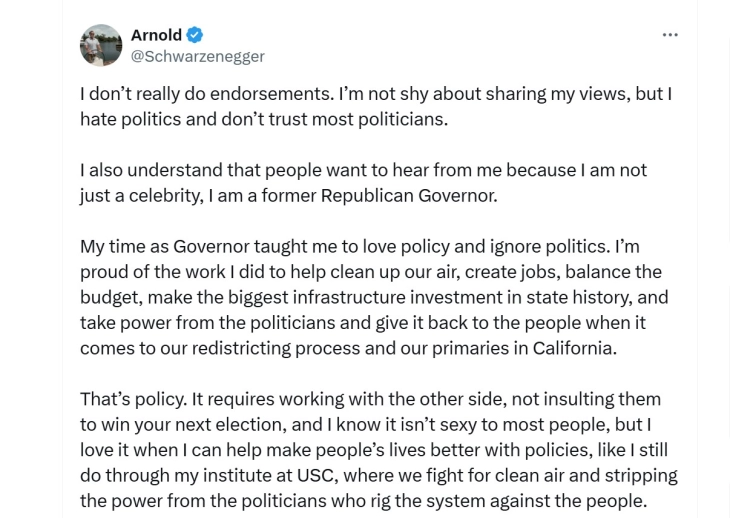Viewport: 730px width, 518px height.
Task: Click the final line about rigging the system
Action: [364, 501]
